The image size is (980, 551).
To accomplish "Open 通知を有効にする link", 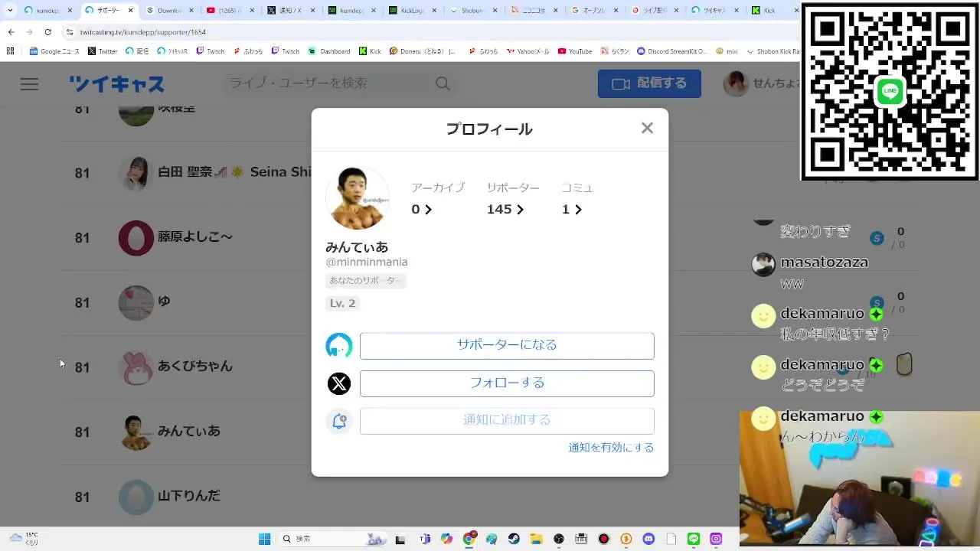I will [x=611, y=448].
